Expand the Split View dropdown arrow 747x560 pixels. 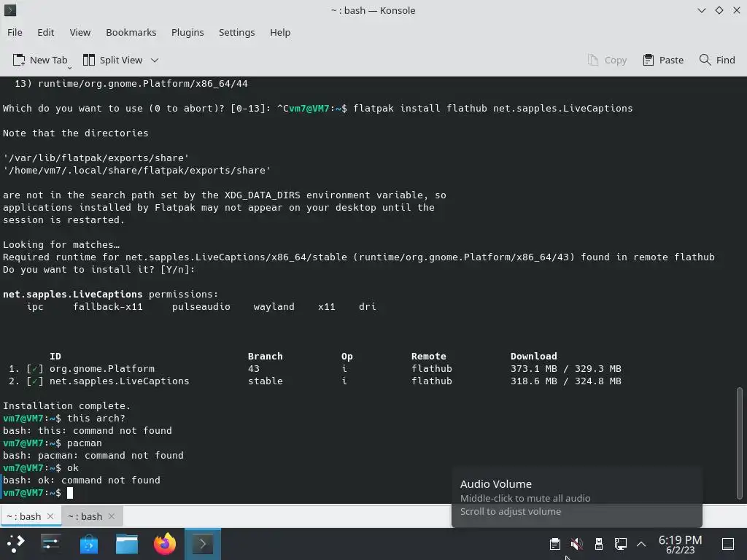[x=155, y=61]
